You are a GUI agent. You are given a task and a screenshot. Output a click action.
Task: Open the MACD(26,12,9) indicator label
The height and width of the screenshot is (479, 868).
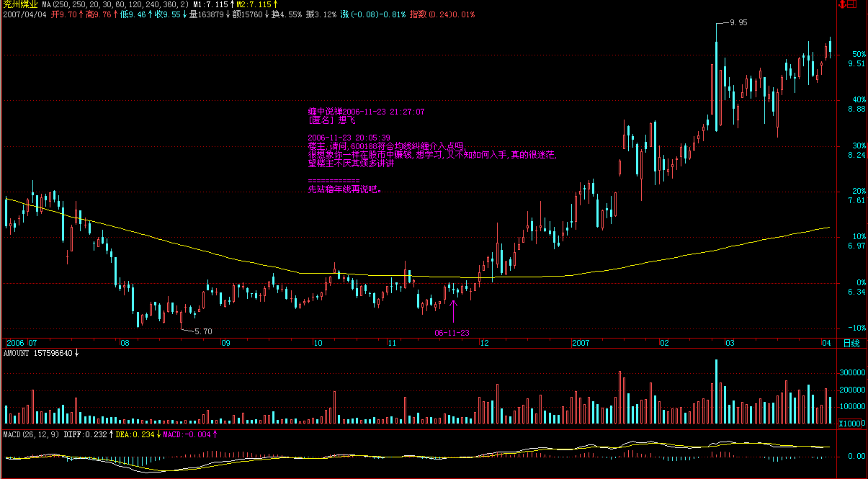pyautogui.click(x=31, y=435)
